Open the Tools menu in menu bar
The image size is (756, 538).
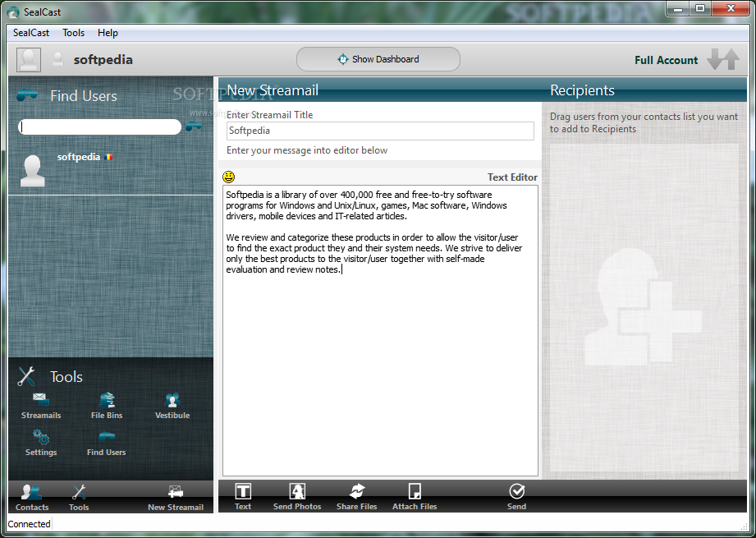pos(73,33)
